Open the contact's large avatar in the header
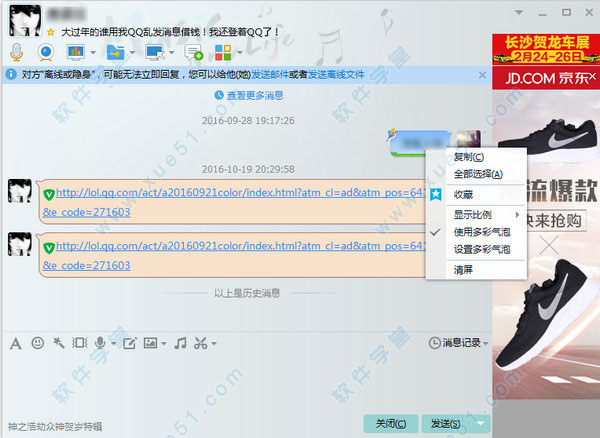Screen dimensions: 600x438 25,21
